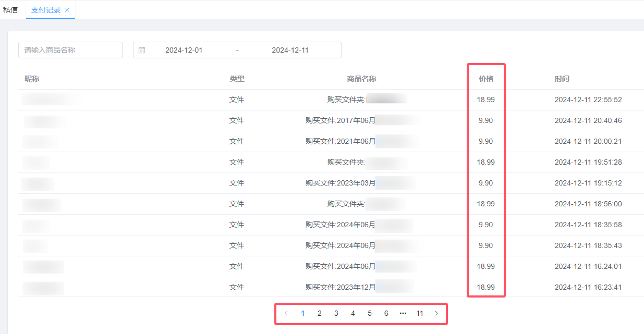This screenshot has height=334, width=644.
Task: Go to next page arrow
Action: pos(436,313)
